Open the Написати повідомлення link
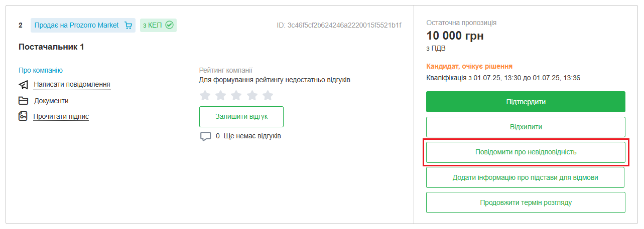644x229 pixels. tap(72, 84)
